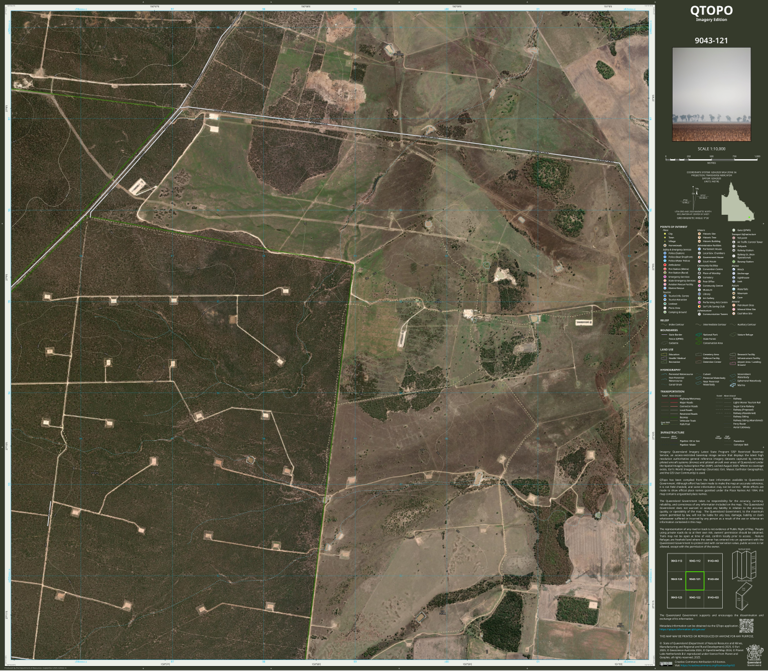This screenshot has height=671, width=768.
Task: Open the Creative Commons licence link
Action: (x=707, y=665)
